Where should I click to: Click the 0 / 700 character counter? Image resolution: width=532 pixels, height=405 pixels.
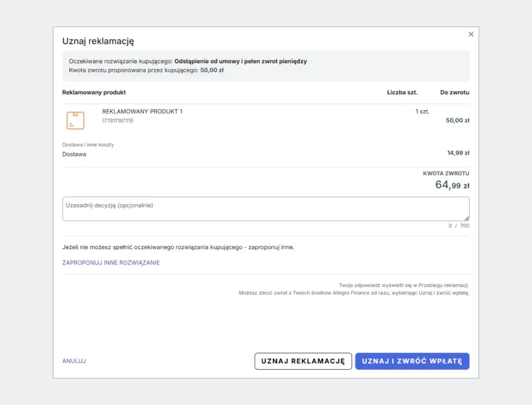point(459,226)
